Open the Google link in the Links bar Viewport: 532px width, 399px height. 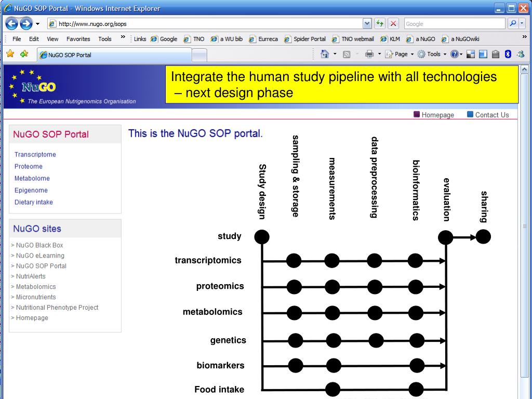click(164, 39)
